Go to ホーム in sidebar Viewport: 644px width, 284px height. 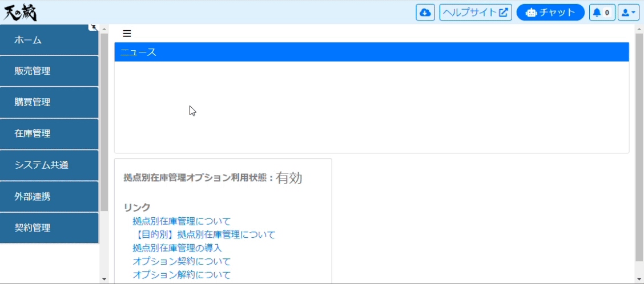[49, 40]
